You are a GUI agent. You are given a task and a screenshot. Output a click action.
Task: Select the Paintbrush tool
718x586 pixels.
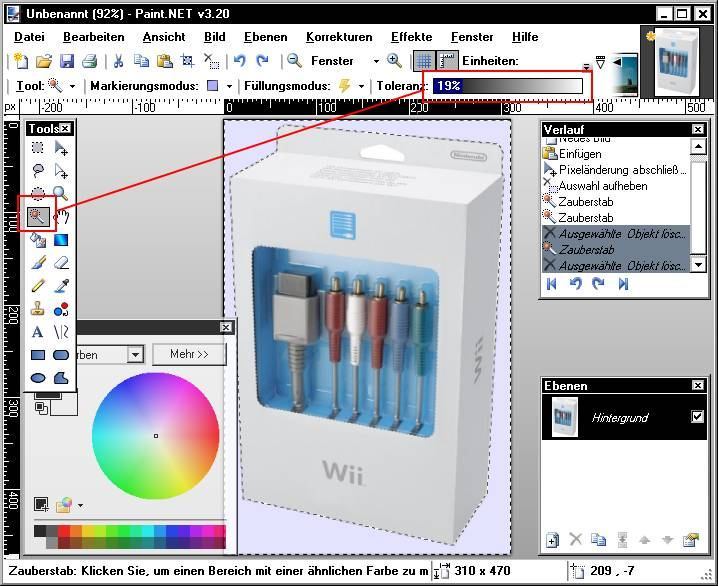(38, 263)
